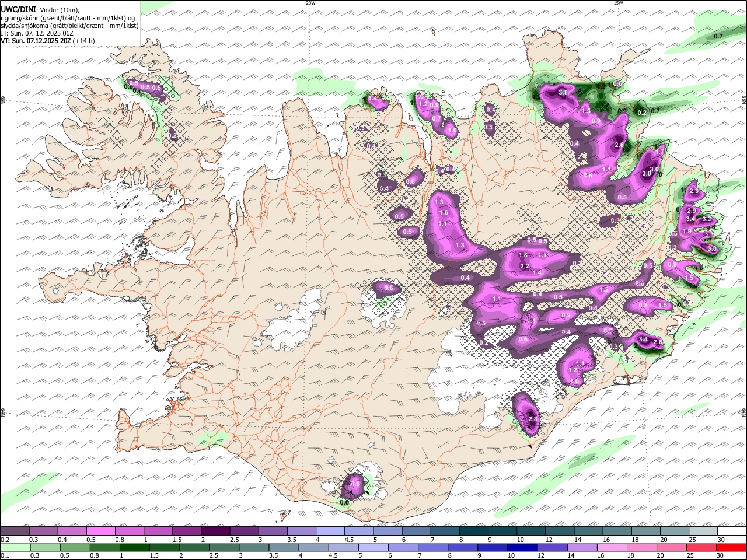
Task: Click the 2.2 precipitation value on the map
Action: point(524,267)
